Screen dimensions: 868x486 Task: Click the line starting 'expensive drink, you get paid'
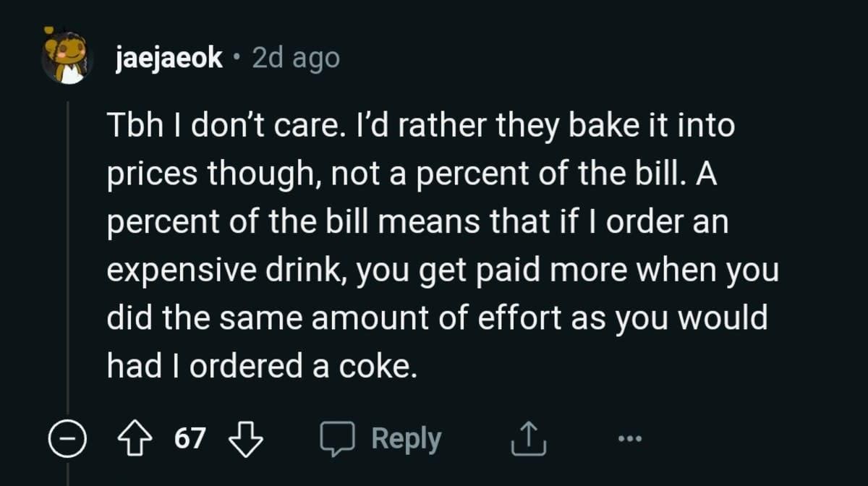click(441, 270)
